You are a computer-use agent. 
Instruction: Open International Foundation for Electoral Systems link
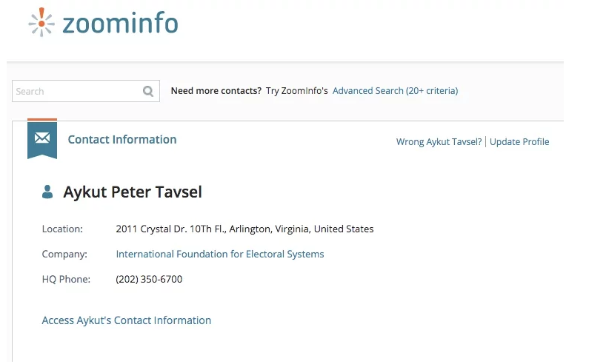point(220,255)
